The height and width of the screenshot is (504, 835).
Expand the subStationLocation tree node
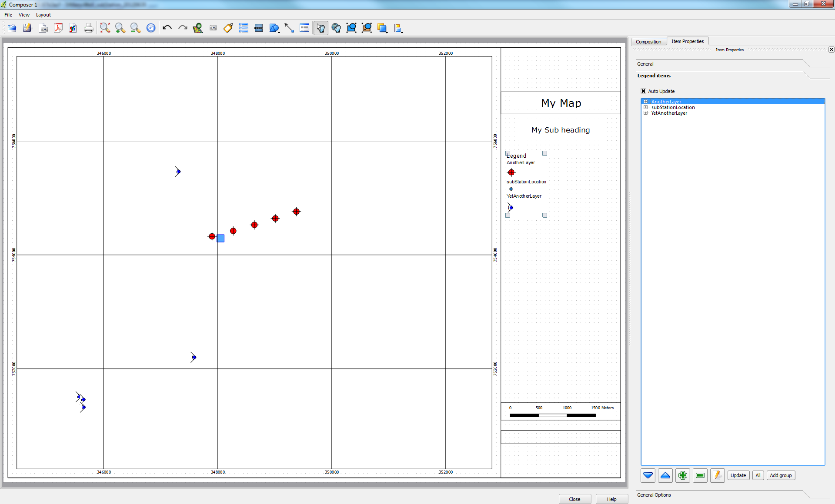pyautogui.click(x=646, y=107)
